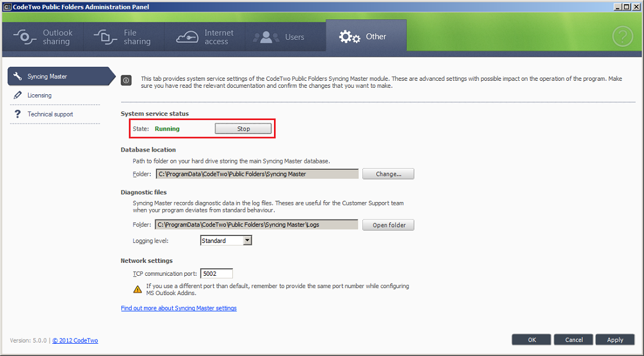Click the Database location heading
The width and height of the screenshot is (644, 356).
click(148, 150)
